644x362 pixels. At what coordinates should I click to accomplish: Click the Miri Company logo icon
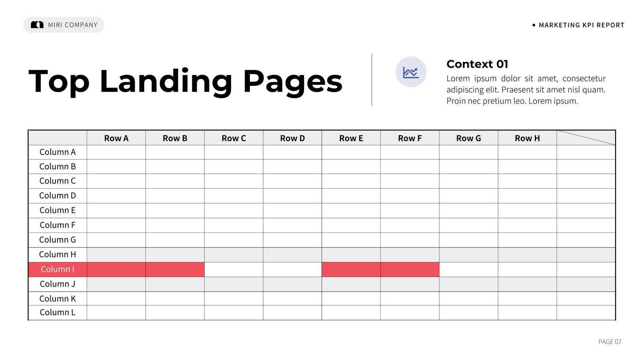pyautogui.click(x=37, y=25)
